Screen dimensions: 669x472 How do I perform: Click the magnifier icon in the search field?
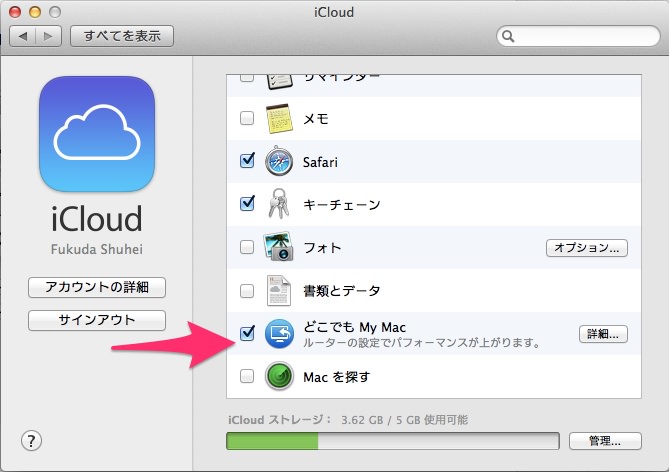point(508,36)
